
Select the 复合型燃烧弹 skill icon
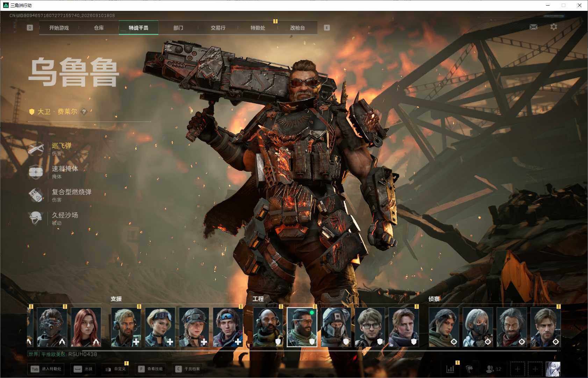click(36, 195)
